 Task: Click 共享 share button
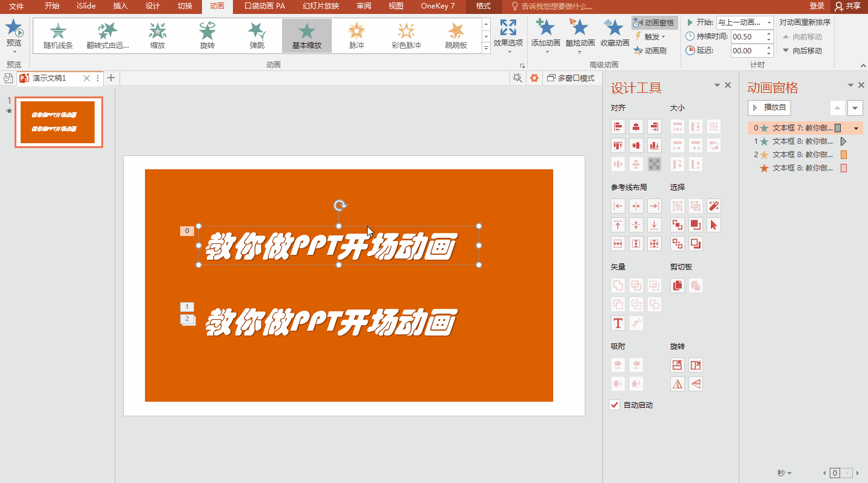847,6
